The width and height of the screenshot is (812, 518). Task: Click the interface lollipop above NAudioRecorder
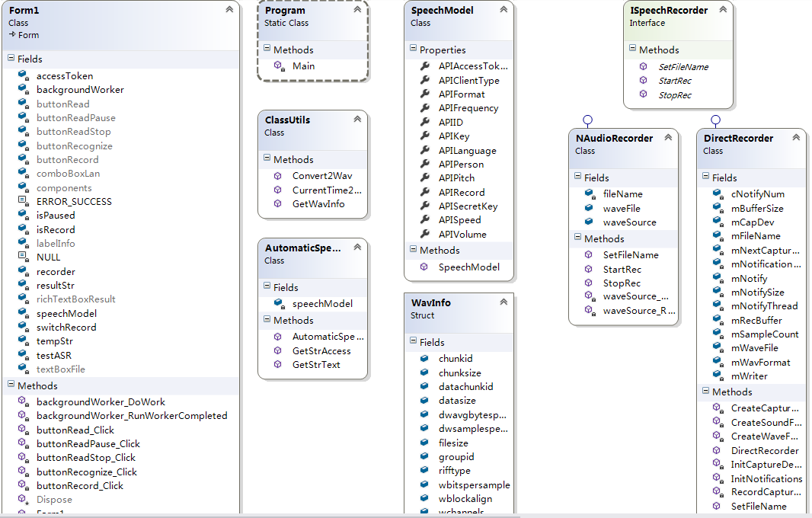[x=587, y=120]
